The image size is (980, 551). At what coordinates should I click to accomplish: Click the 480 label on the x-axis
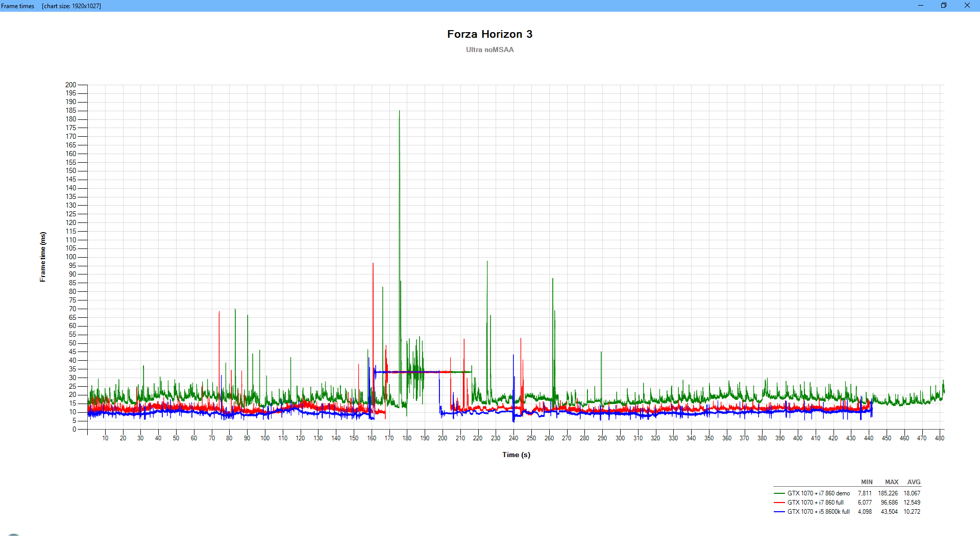(x=939, y=438)
